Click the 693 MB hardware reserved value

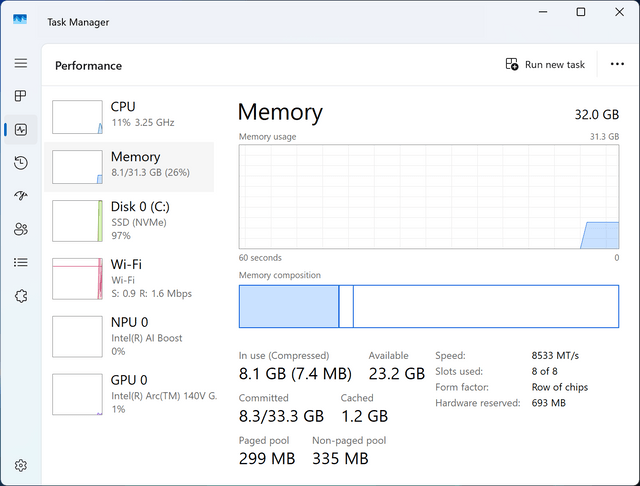[x=549, y=403]
